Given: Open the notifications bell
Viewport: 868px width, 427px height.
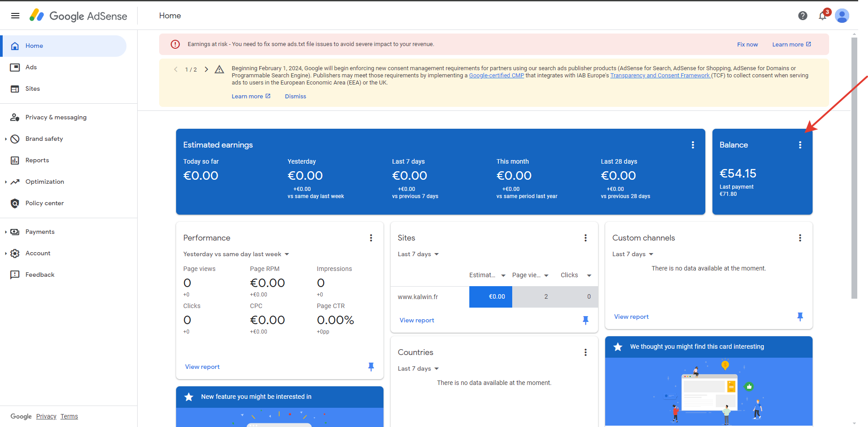Looking at the screenshot, I should 822,16.
